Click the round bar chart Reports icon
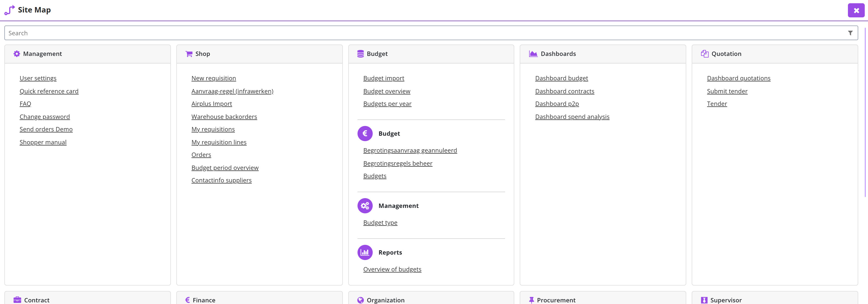 365,252
